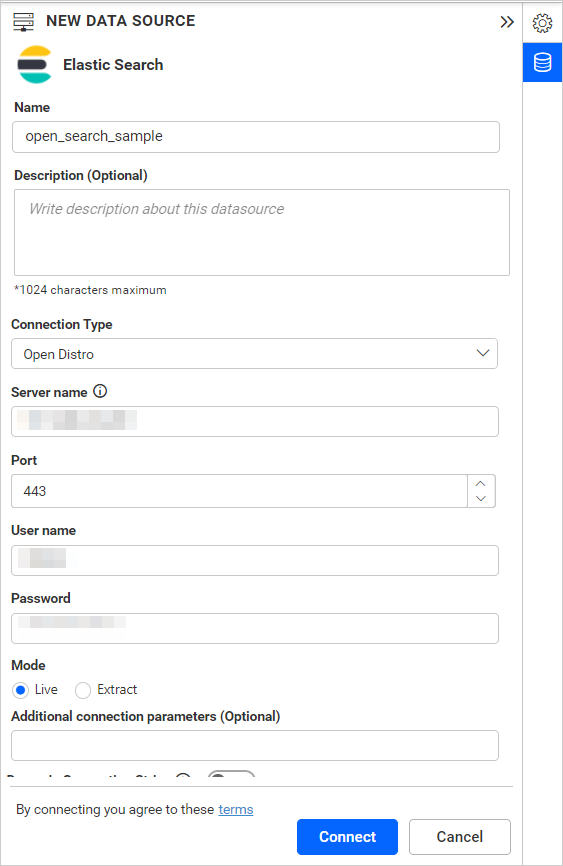Select the data source database icon

tap(543, 62)
